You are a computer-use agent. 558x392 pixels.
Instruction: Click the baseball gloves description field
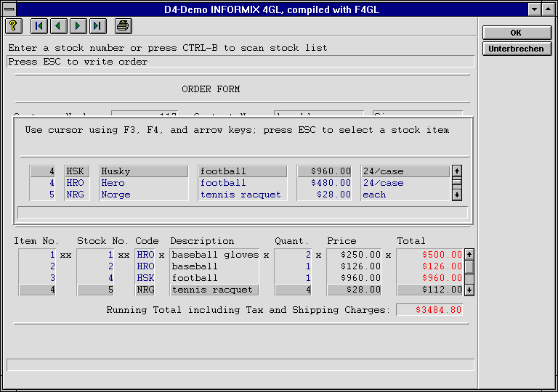point(214,255)
